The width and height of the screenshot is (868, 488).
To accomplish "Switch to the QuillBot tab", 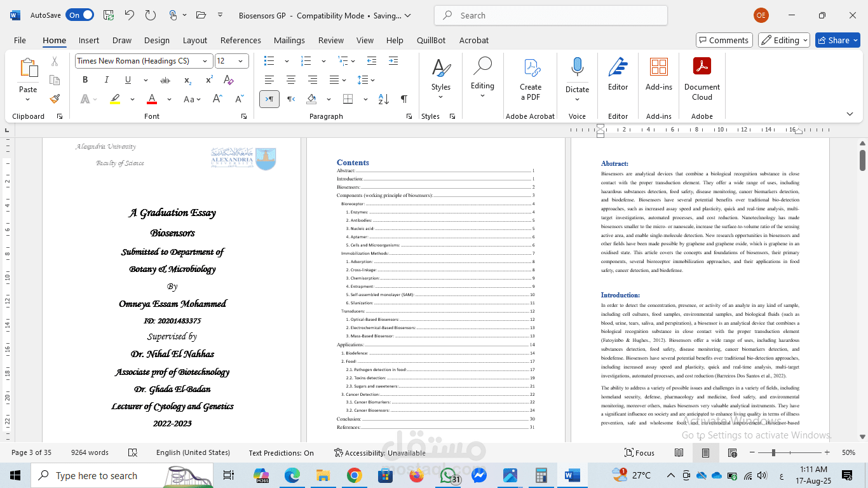I will [x=431, y=40].
